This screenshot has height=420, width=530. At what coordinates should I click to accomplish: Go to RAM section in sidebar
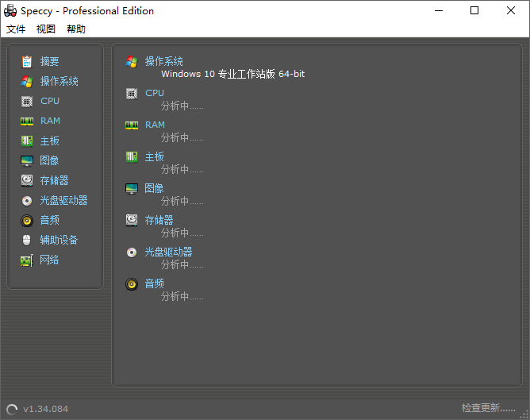pyautogui.click(x=50, y=121)
